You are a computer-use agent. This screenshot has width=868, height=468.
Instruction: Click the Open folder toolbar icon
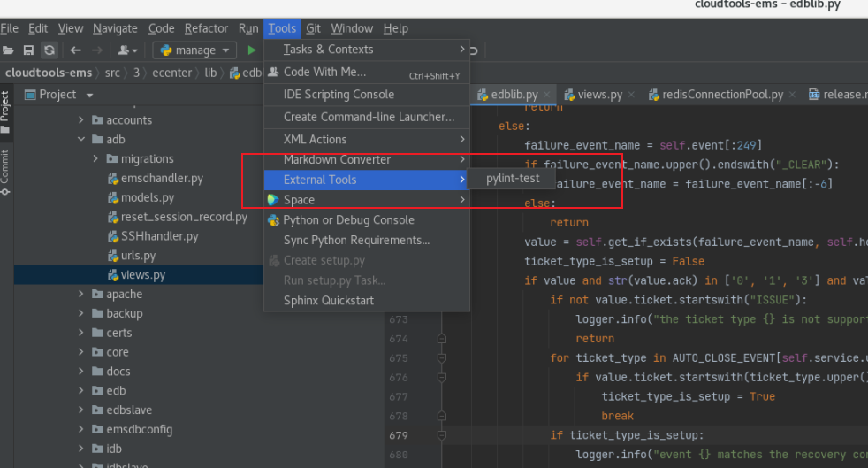click(x=8, y=50)
